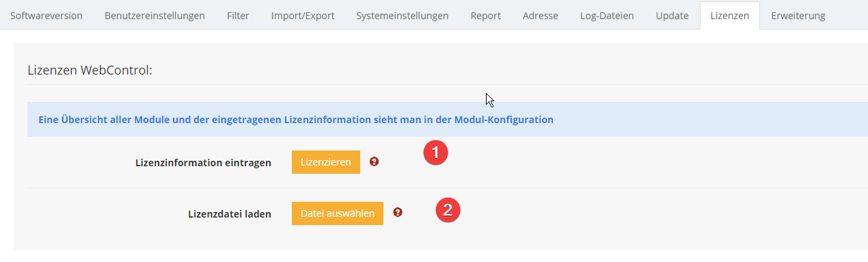Show the Adresse tab
Viewport: 868px width, 262px height.
coord(540,15)
